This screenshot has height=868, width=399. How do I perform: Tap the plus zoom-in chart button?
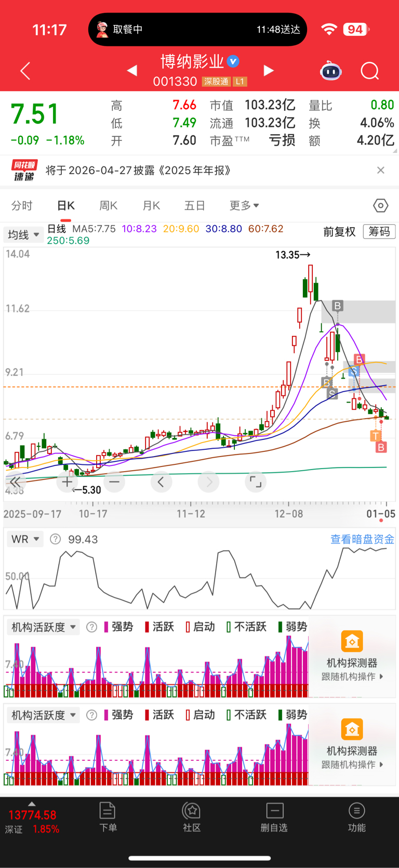[67, 482]
